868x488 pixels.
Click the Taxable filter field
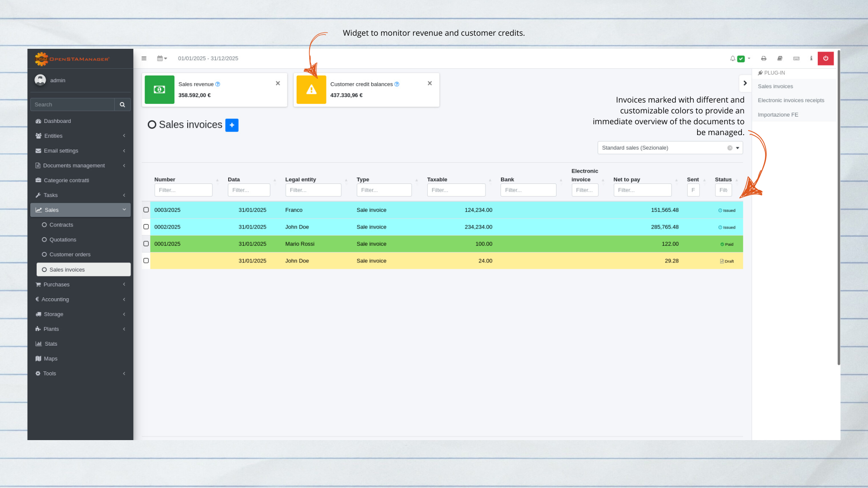tap(456, 190)
